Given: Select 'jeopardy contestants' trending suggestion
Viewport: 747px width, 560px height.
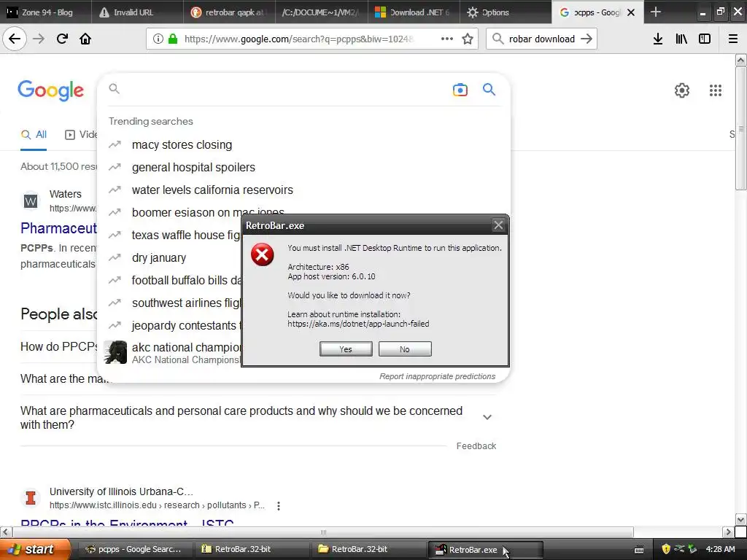Looking at the screenshot, I should pos(169,326).
